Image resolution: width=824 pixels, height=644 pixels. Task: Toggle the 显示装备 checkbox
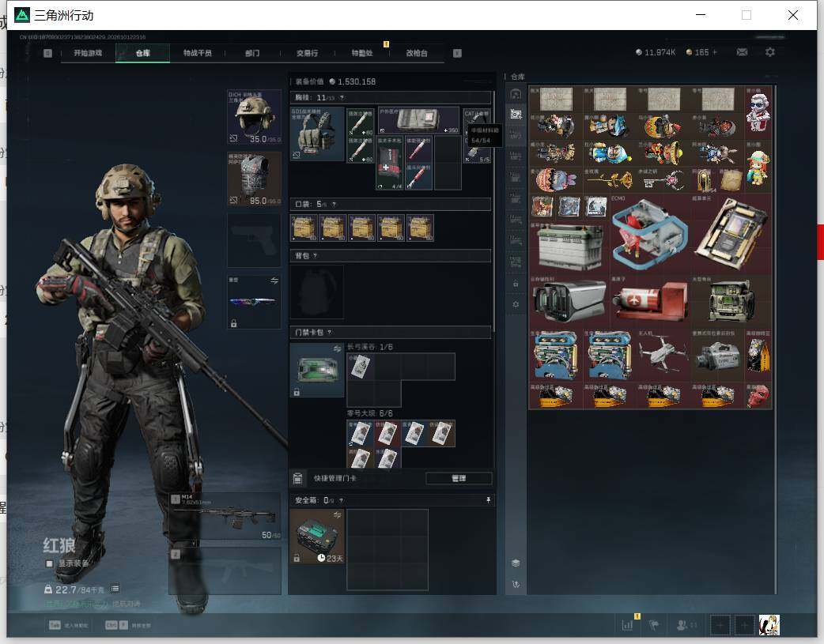(49, 563)
